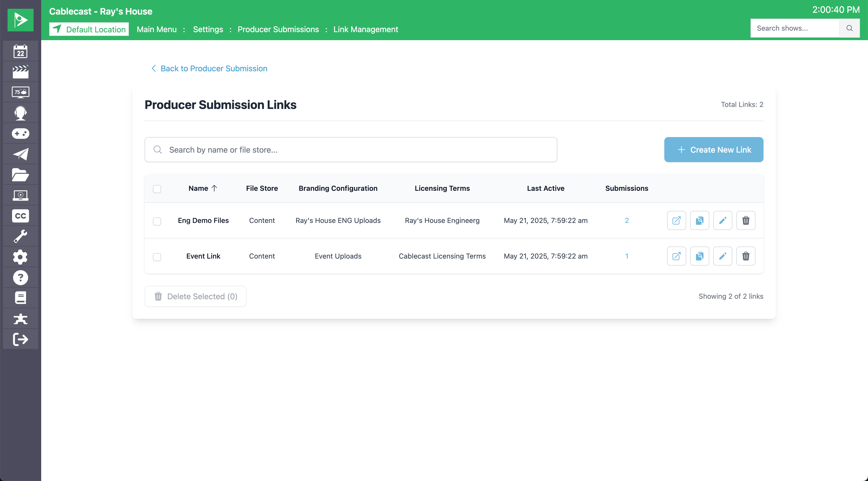This screenshot has width=868, height=481.
Task: Check the Event Link row checkbox
Action: pyautogui.click(x=157, y=257)
